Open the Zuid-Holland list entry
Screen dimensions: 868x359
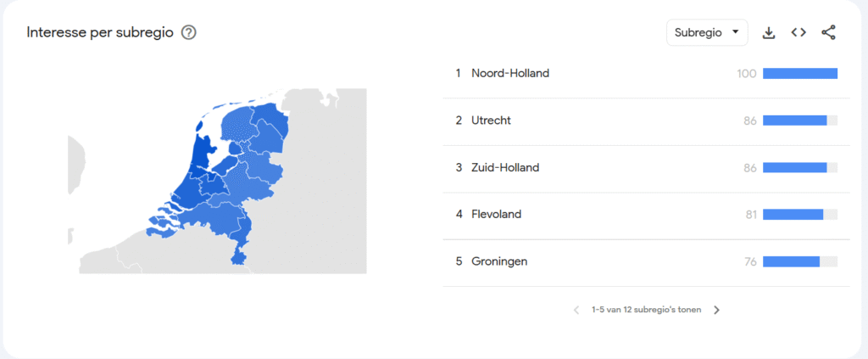(505, 167)
